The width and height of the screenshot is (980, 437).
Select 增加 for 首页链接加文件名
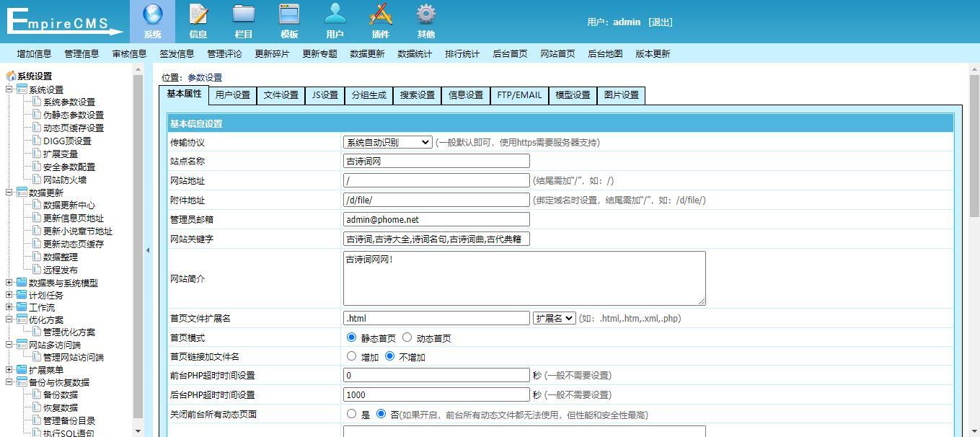tap(351, 356)
